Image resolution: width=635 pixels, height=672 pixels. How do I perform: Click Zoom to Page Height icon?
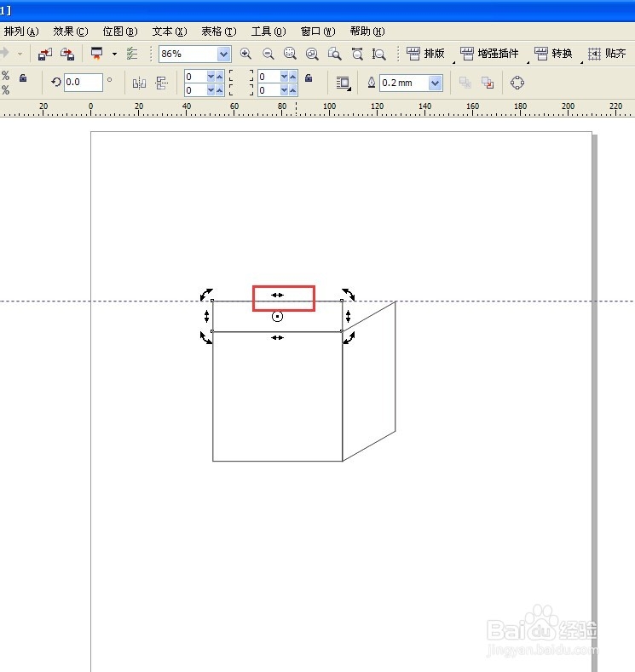379,54
